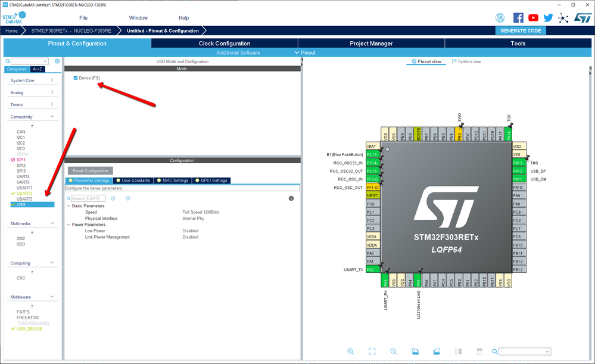Collapse the Power Parameters group

pyautogui.click(x=68, y=225)
